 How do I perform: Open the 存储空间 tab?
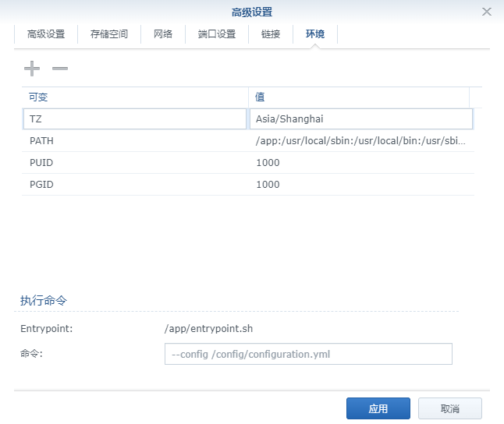pos(109,34)
